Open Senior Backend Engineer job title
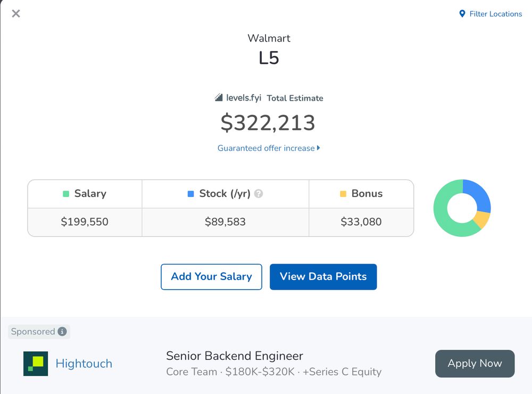Screen dimensions: 532x394 pos(235,356)
